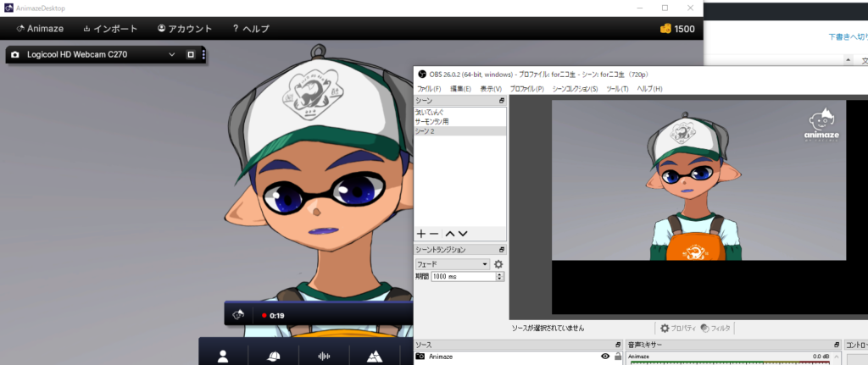Image resolution: width=868 pixels, height=365 pixels.
Task: Open the アカウント (Account) menu
Action: (185, 29)
